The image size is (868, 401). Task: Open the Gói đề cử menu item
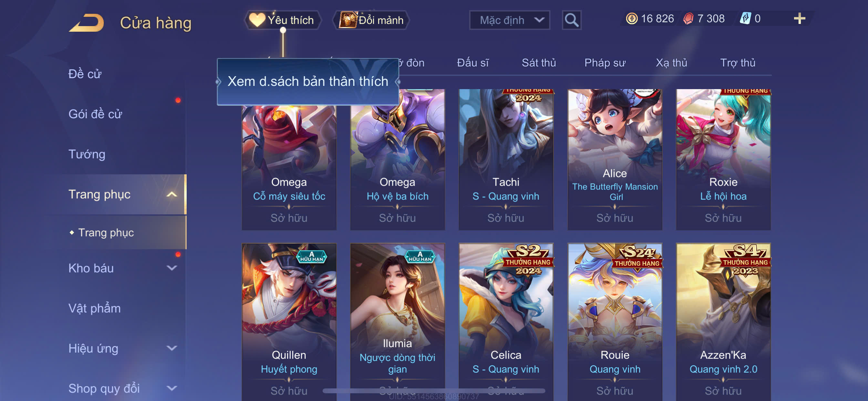point(95,114)
